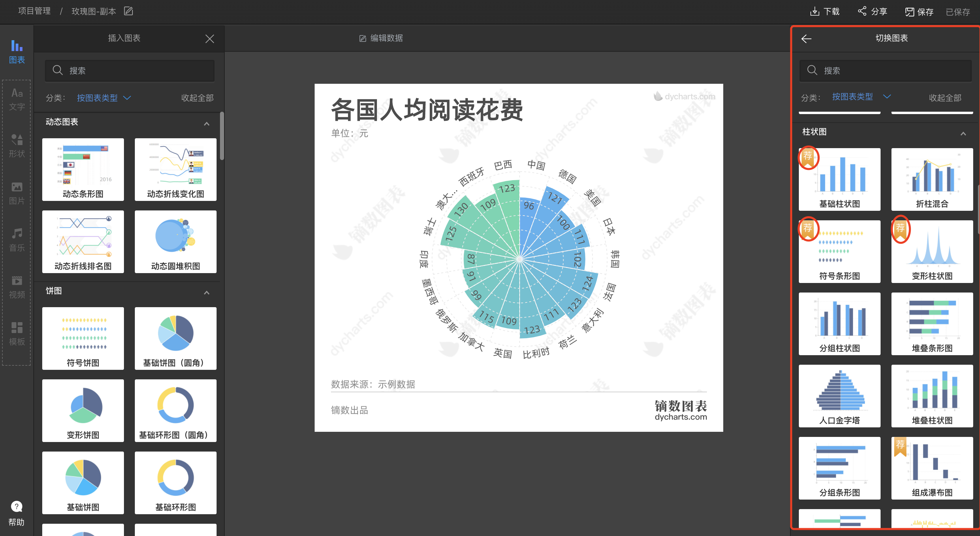Viewport: 980px width, 536px height.
Task: Select the chart title 各国人均阅读花费
Action: click(x=427, y=110)
